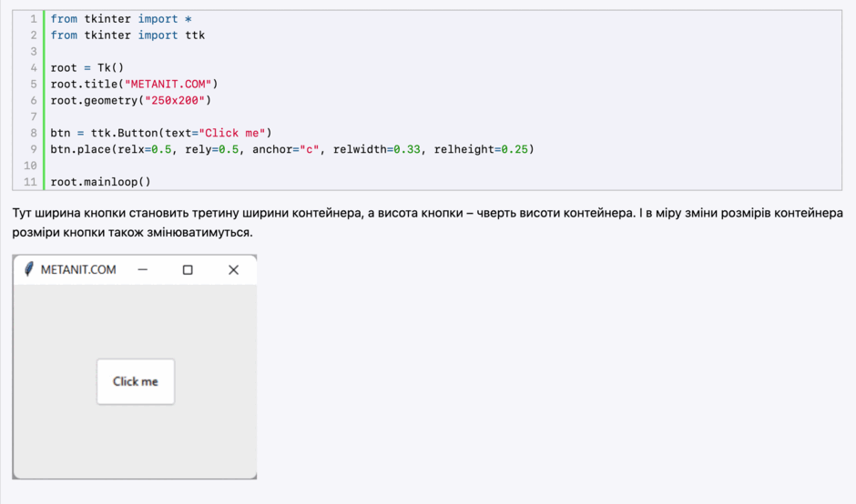Click code line number 11
This screenshot has width=856, height=504.
tap(31, 182)
